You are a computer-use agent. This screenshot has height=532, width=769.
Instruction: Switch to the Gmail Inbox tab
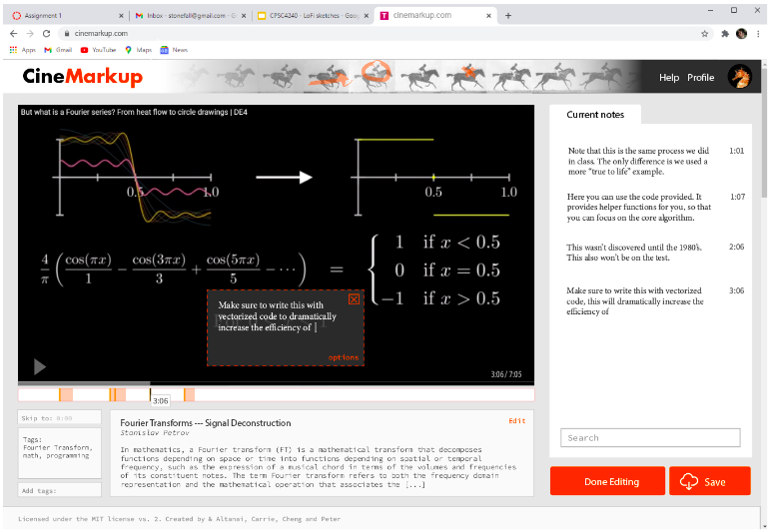point(192,16)
